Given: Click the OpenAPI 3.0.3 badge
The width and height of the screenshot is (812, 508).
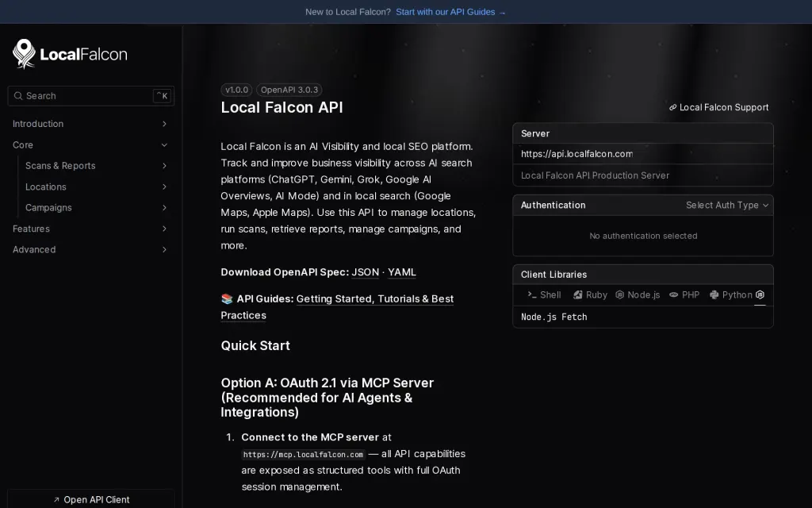Looking at the screenshot, I should pyautogui.click(x=289, y=90).
